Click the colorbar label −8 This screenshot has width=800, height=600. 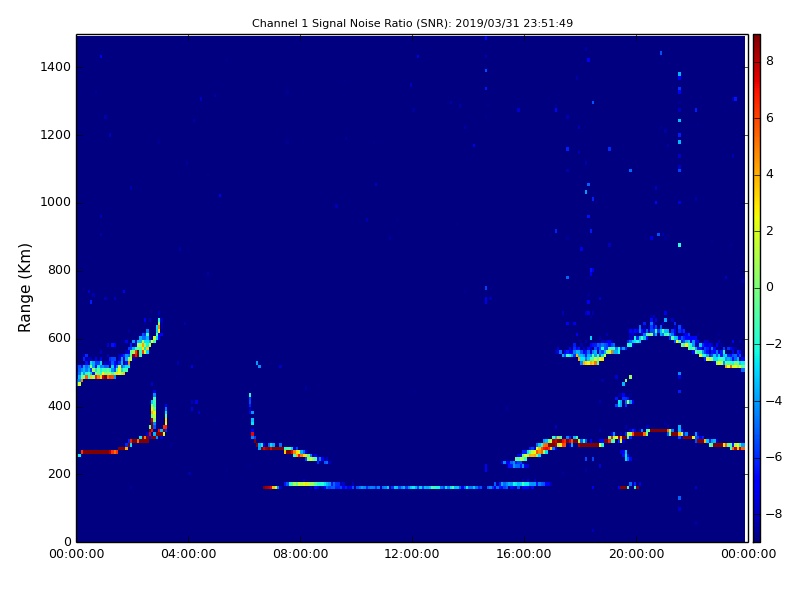click(x=774, y=514)
